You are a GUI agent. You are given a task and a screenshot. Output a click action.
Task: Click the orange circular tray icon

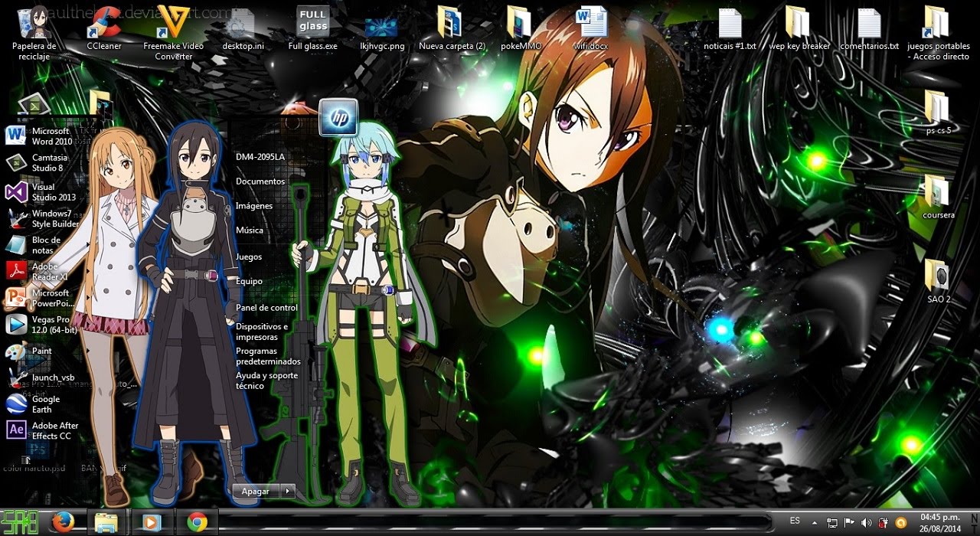pos(901,523)
